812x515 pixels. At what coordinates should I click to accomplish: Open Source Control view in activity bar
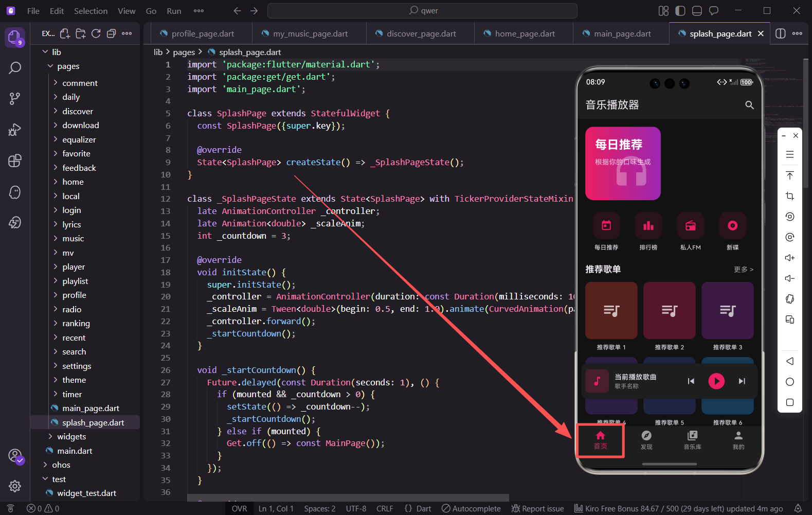[15, 98]
